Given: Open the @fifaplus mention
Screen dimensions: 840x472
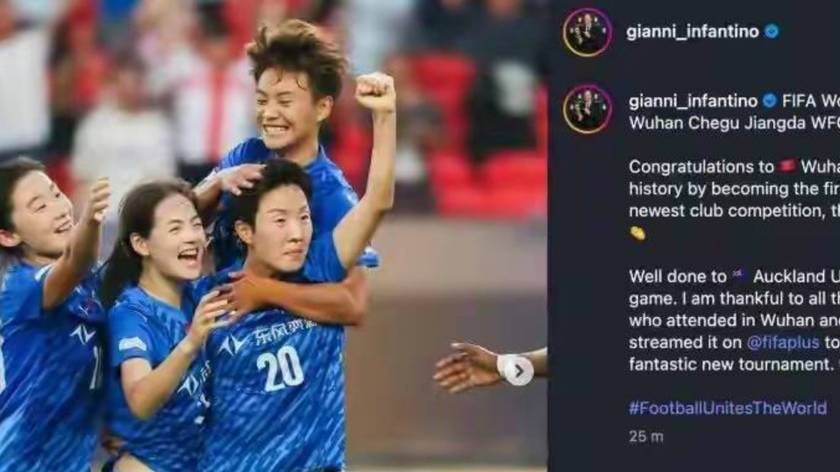Looking at the screenshot, I should [x=783, y=342].
